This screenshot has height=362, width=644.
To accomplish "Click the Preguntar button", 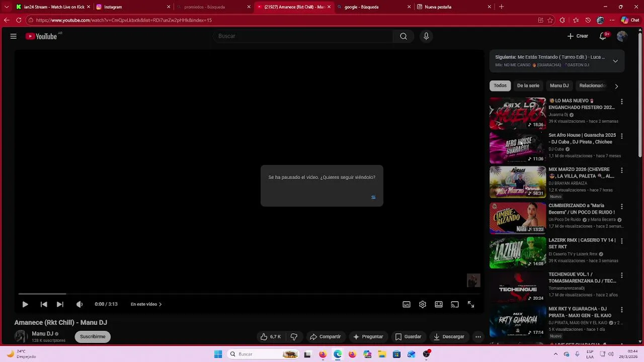I will [368, 337].
